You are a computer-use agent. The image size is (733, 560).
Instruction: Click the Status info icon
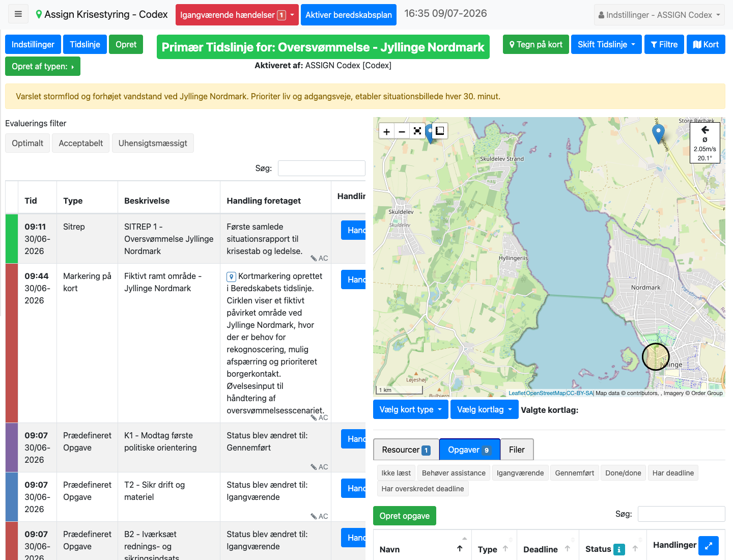(619, 549)
